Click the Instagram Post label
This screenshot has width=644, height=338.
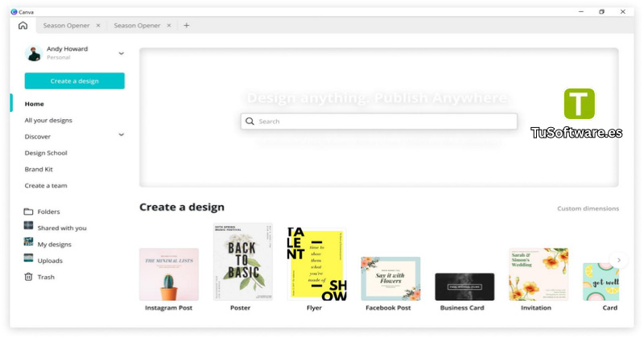(168, 307)
